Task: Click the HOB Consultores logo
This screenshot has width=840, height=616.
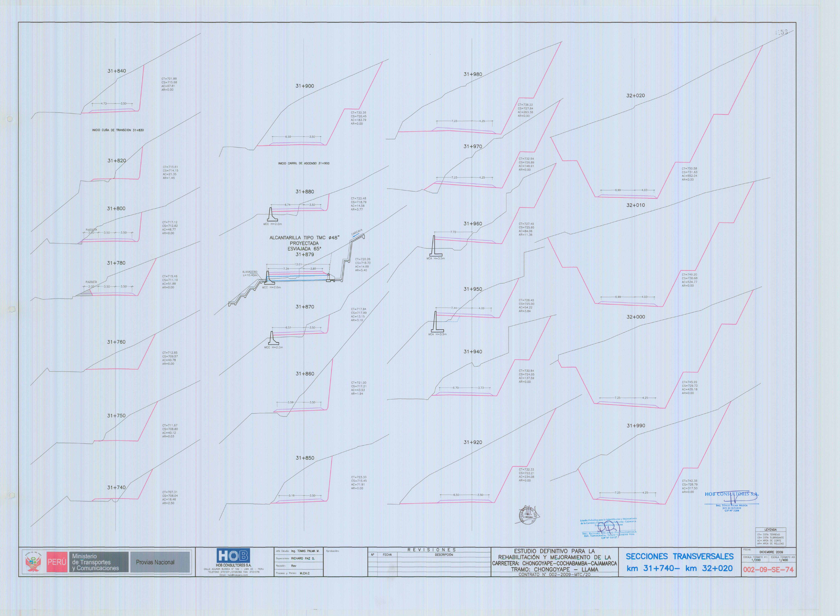Action: tap(233, 556)
